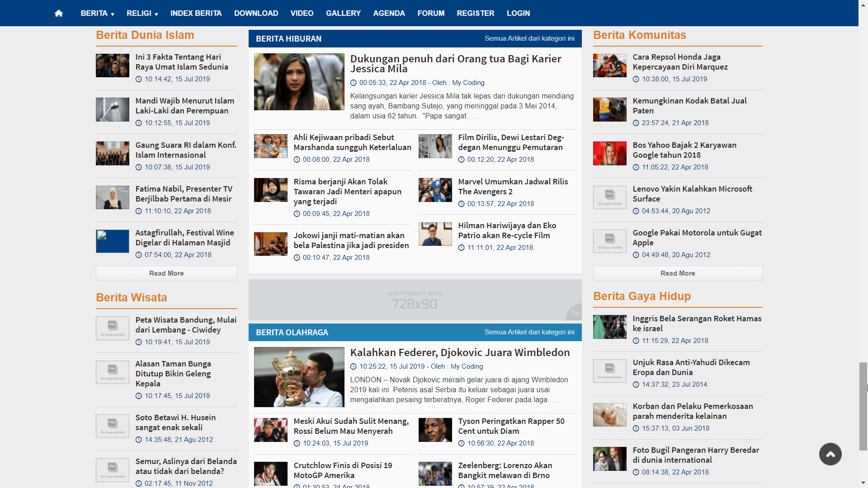
Task: Open Soto Betawi H. Husein article
Action: pos(175,422)
